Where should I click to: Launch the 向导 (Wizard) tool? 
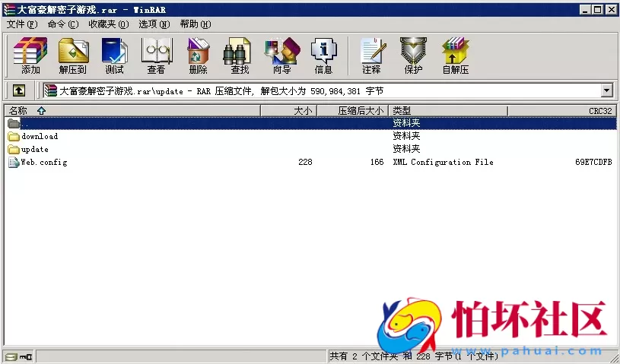pos(281,56)
